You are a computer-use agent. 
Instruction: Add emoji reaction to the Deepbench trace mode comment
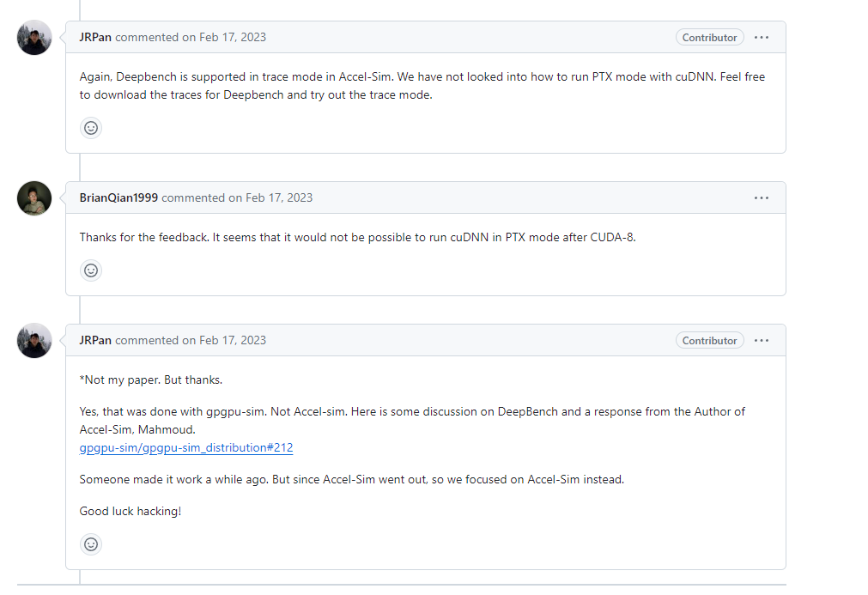coord(91,128)
